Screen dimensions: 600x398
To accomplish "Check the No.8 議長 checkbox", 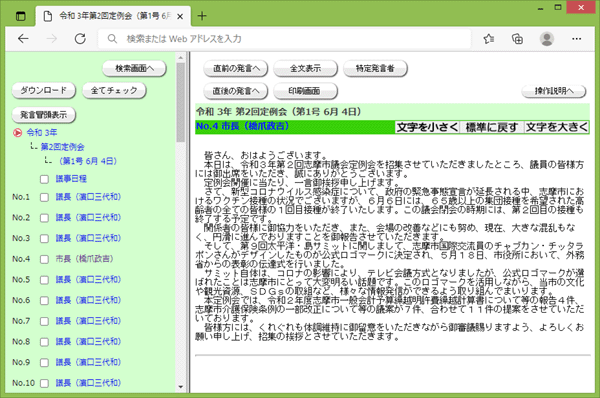I will tap(44, 342).
